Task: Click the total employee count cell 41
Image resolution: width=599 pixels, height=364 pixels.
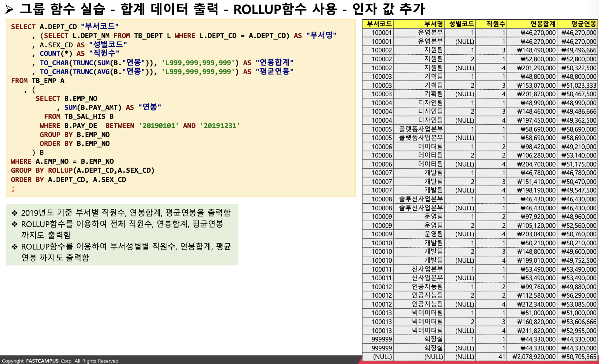Action: (x=491, y=357)
